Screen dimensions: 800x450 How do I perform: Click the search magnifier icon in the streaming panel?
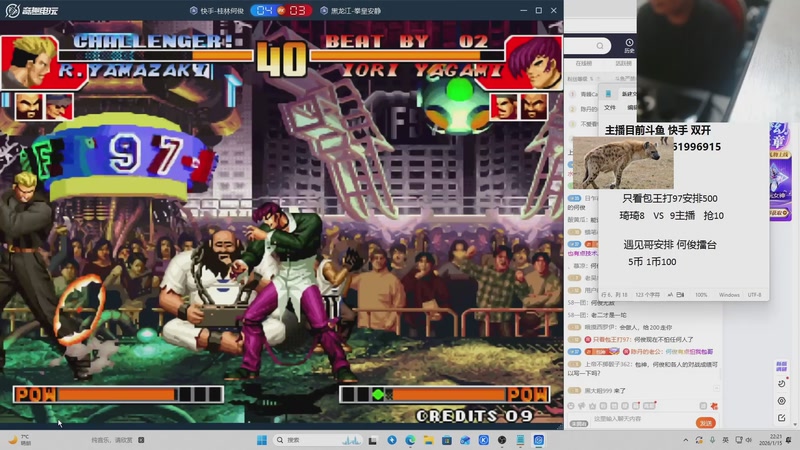(600, 46)
